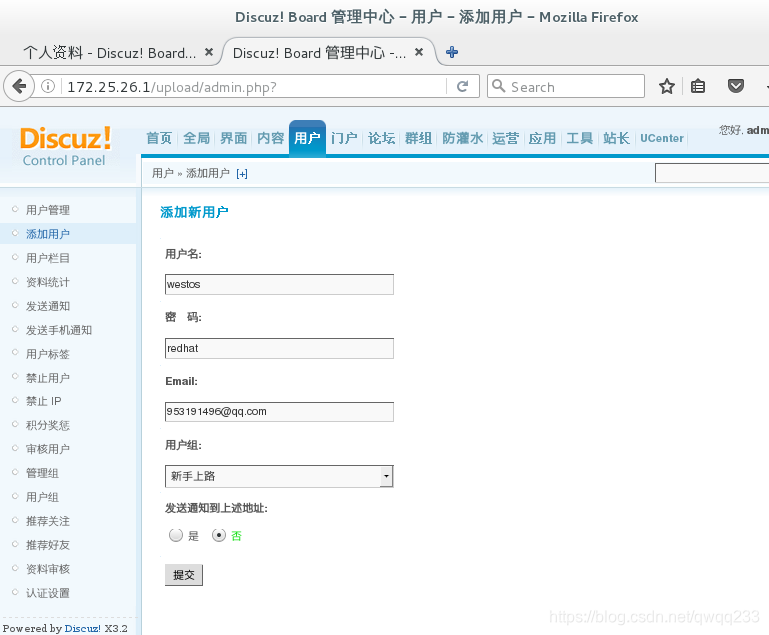Open 管理组 in the sidebar
The height and width of the screenshot is (635, 769).
[x=42, y=473]
